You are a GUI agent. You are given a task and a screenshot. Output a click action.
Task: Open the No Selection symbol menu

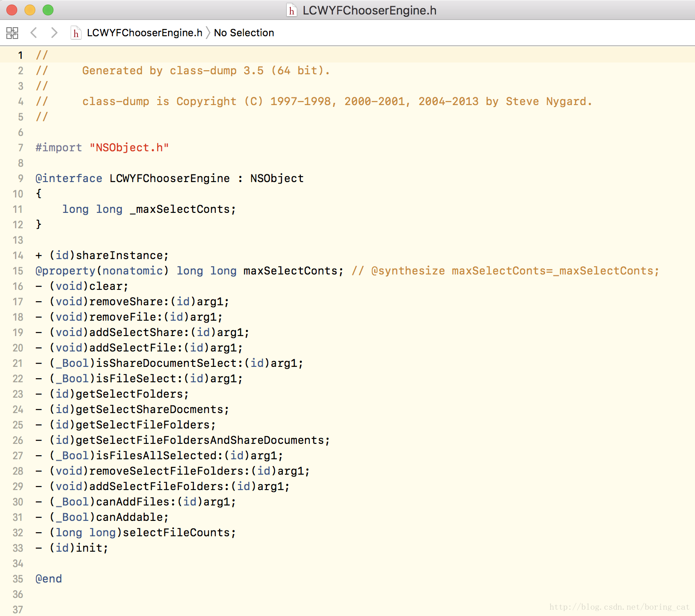tap(244, 33)
